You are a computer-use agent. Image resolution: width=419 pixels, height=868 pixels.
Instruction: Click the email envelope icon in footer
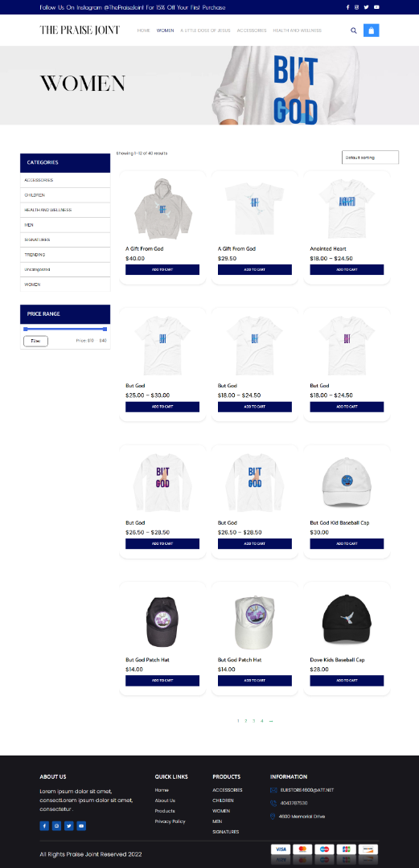pos(273,790)
